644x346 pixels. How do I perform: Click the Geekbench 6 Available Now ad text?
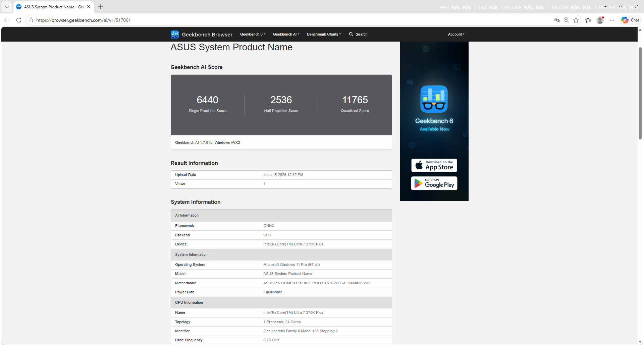coord(434,124)
